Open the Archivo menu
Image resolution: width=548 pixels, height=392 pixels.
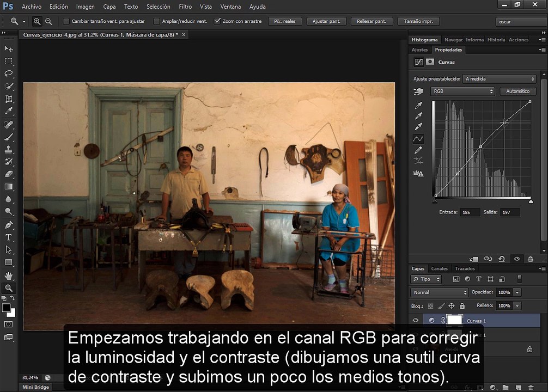coord(32,7)
